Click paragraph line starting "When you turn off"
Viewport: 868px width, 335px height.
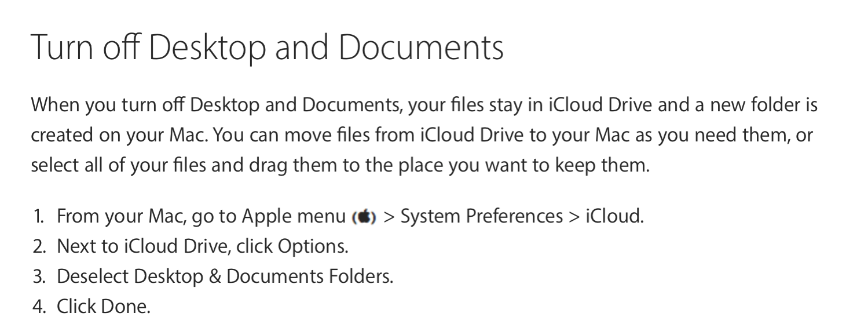click(x=424, y=105)
